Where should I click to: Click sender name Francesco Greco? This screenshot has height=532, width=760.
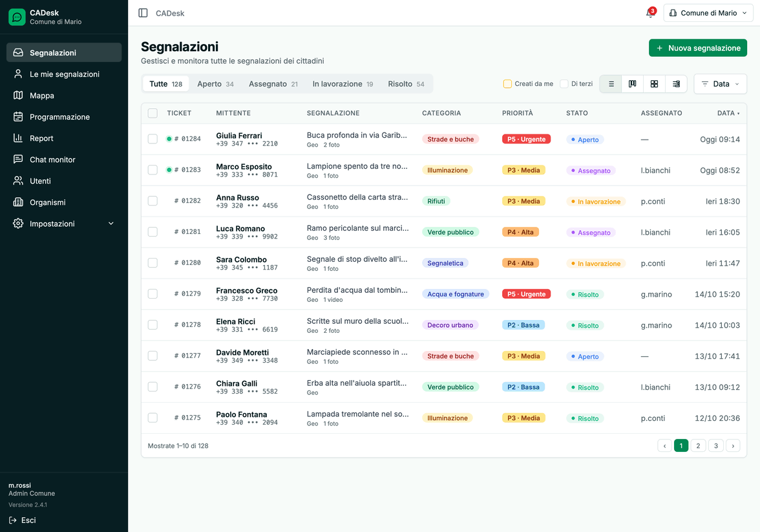click(247, 290)
